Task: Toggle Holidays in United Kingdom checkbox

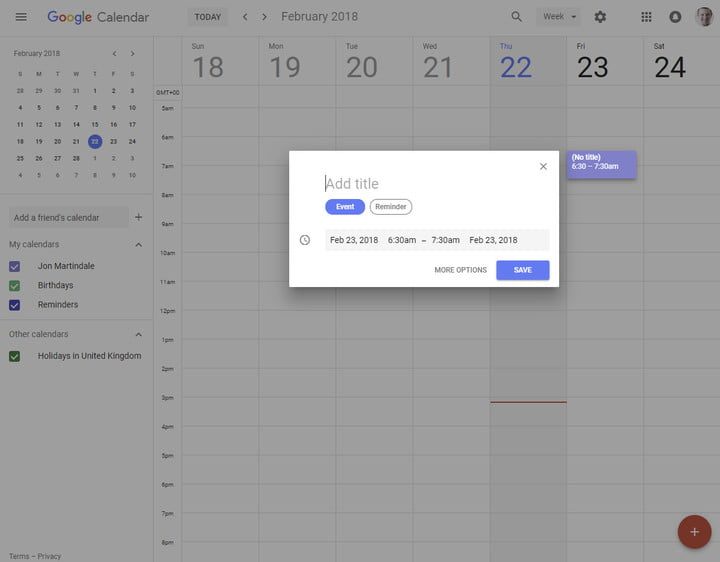Action: click(15, 356)
